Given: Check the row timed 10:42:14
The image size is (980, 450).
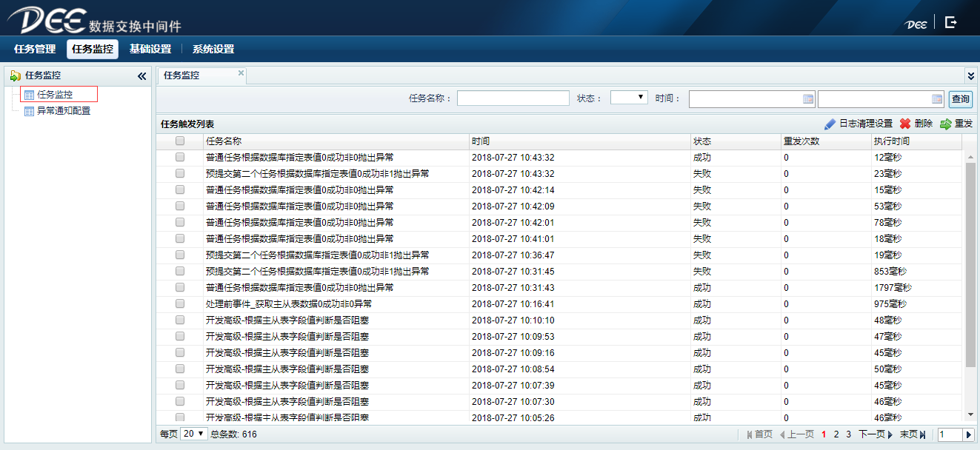Looking at the screenshot, I should point(180,189).
